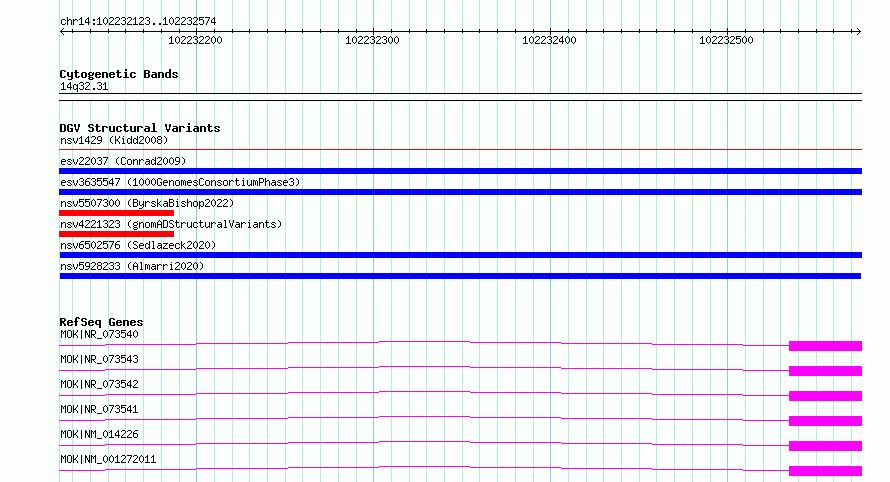Click the magenta exon block of MOK|NM_014226
The height and width of the screenshot is (482, 890).
click(825, 446)
